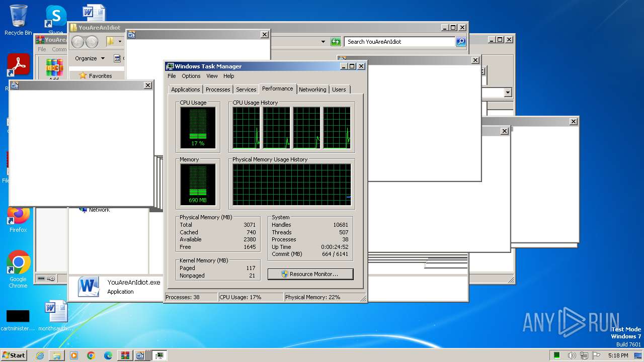644x362 pixels.
Task: Select the Word document icon at the top of the desktop
Action: click(x=94, y=13)
